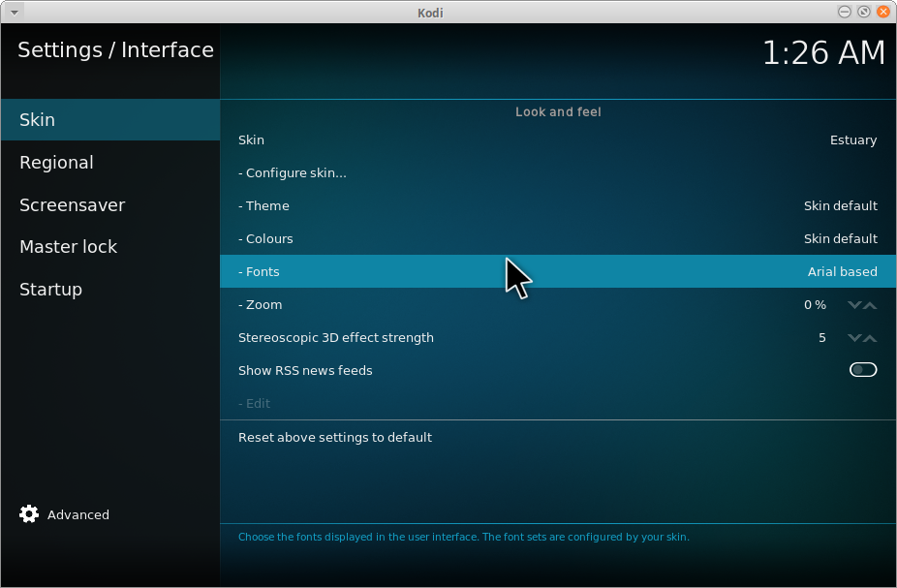897x588 pixels.
Task: Click the Advanced settings gear icon
Action: (x=29, y=514)
